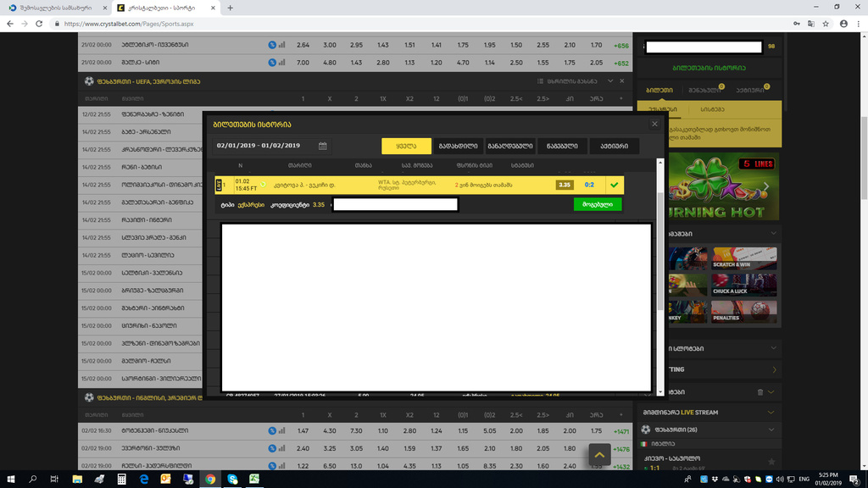Click sort-by-time icon in UEFA league header
Screen dimensions: 868x488
point(540,81)
